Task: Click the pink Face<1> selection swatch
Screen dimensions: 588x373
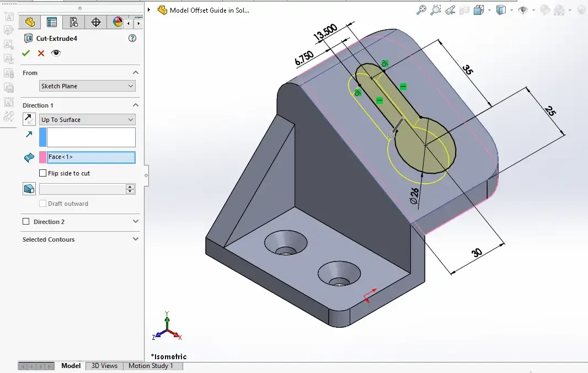Action: [42, 157]
